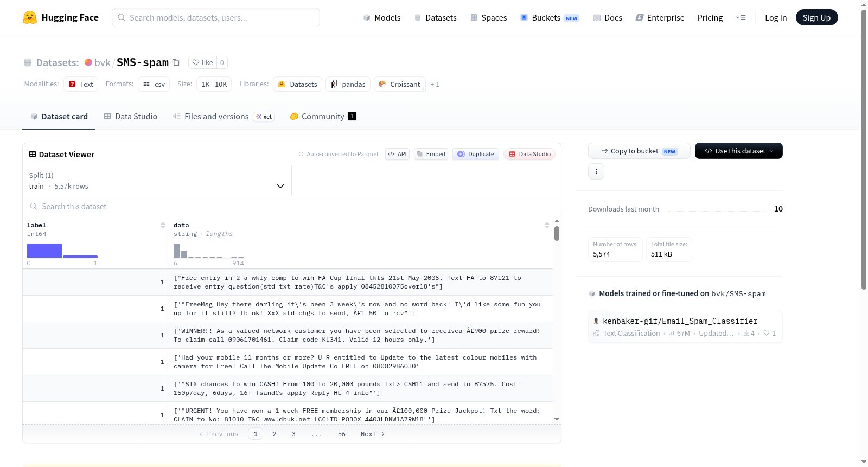Image resolution: width=868 pixels, height=467 pixels.
Task: Open the Community tab
Action: point(323,116)
